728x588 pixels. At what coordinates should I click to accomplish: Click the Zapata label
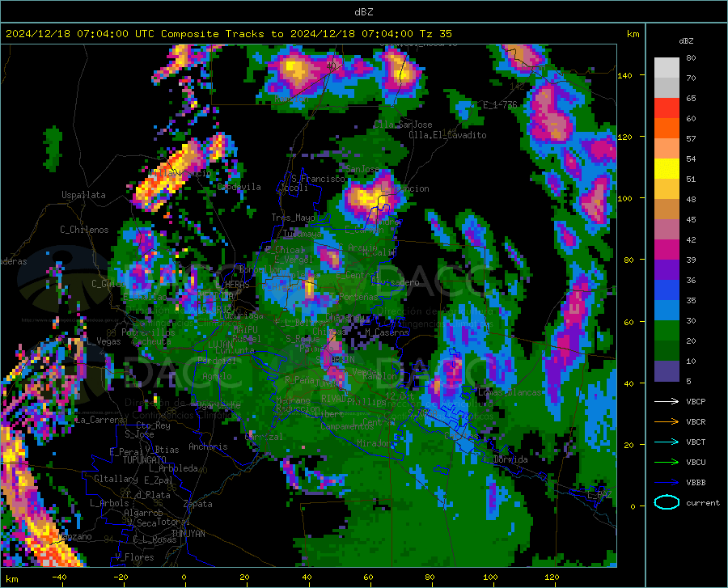tap(198, 504)
